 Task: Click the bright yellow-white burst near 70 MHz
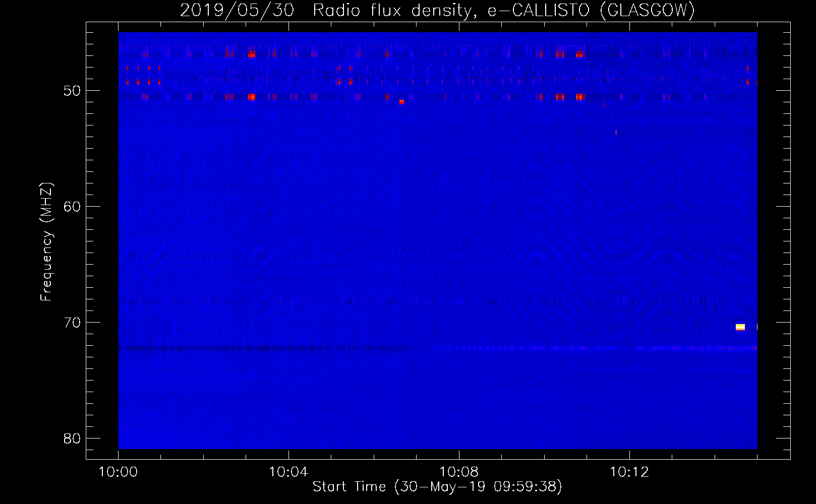click(x=740, y=327)
